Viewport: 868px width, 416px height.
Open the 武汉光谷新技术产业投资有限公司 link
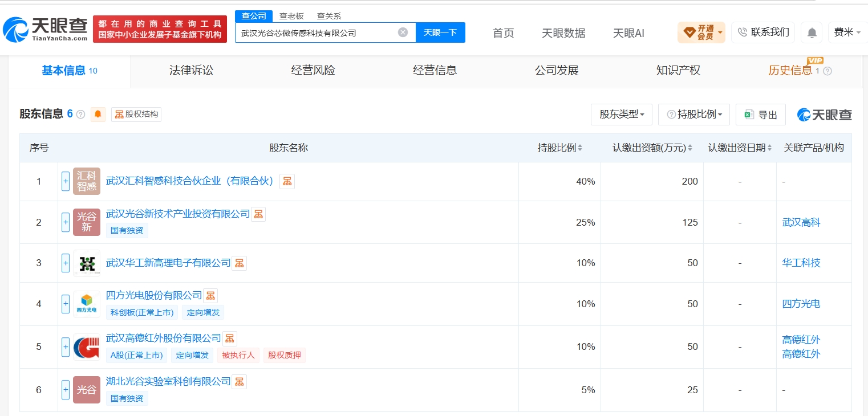(178, 214)
